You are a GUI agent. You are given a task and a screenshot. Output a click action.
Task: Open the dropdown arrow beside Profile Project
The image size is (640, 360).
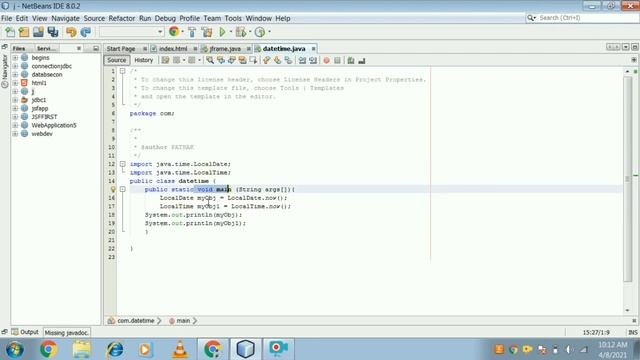(x=269, y=32)
